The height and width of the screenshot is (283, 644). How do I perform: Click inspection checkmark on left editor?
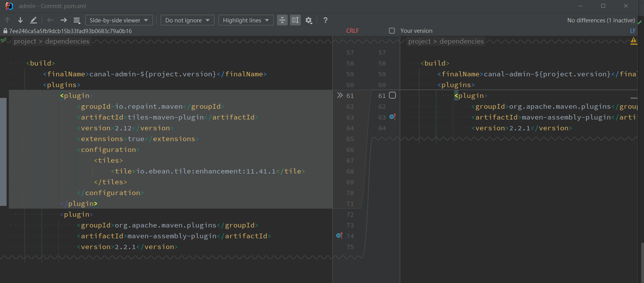[3, 40]
